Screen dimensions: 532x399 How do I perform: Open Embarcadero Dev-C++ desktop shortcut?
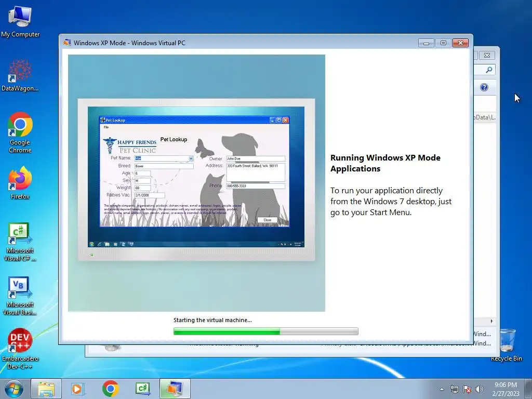pyautogui.click(x=20, y=349)
